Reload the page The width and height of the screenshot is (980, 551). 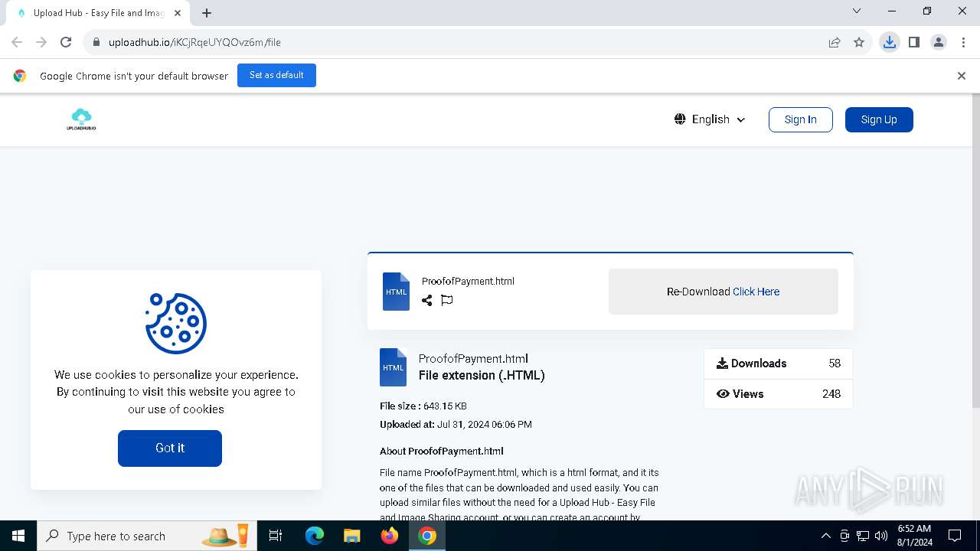click(66, 42)
